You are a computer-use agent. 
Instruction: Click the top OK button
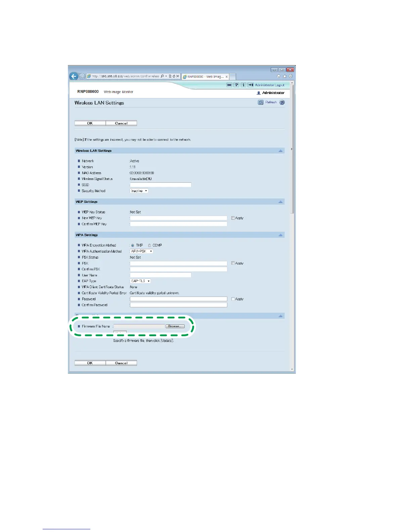click(90, 123)
